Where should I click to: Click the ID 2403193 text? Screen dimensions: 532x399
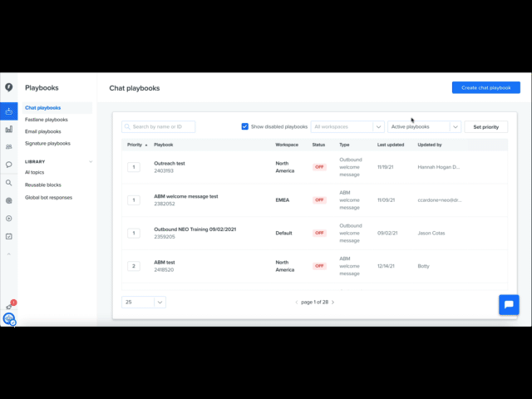[164, 170]
